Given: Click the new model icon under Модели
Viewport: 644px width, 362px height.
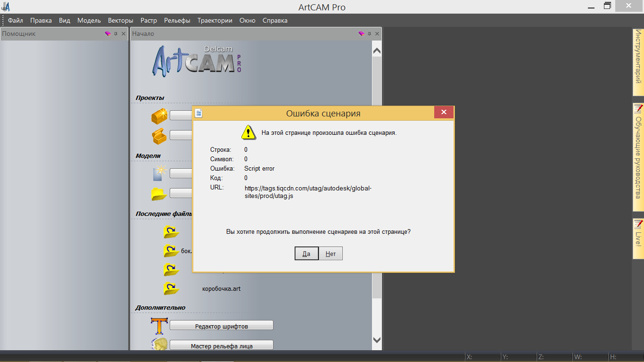Looking at the screenshot, I should (x=160, y=173).
